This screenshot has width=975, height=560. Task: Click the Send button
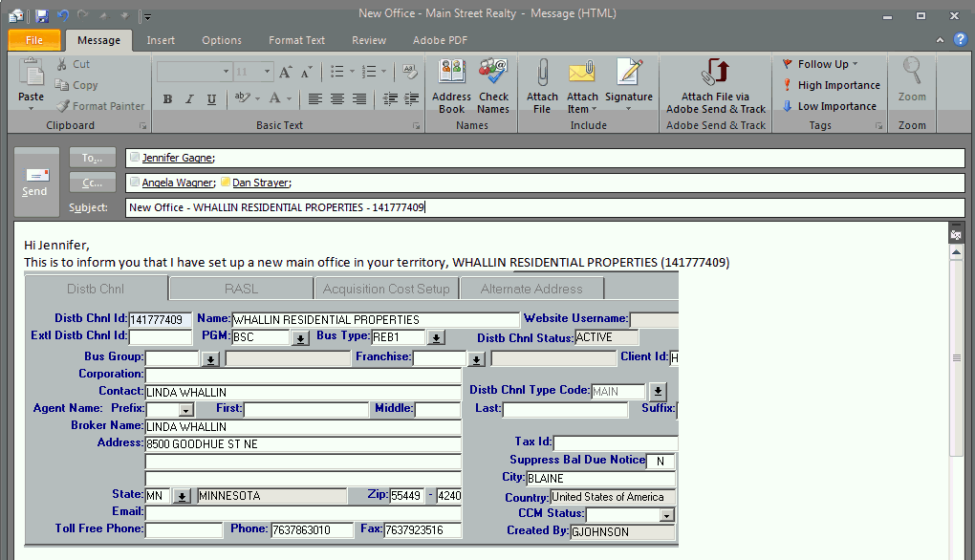click(35, 182)
